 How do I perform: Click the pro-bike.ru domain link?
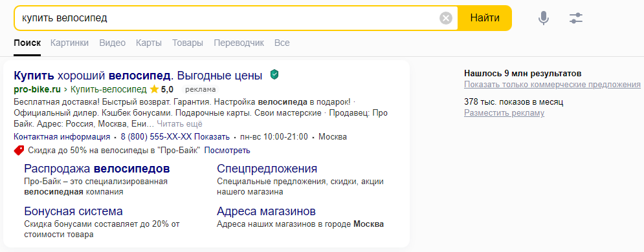tap(38, 89)
